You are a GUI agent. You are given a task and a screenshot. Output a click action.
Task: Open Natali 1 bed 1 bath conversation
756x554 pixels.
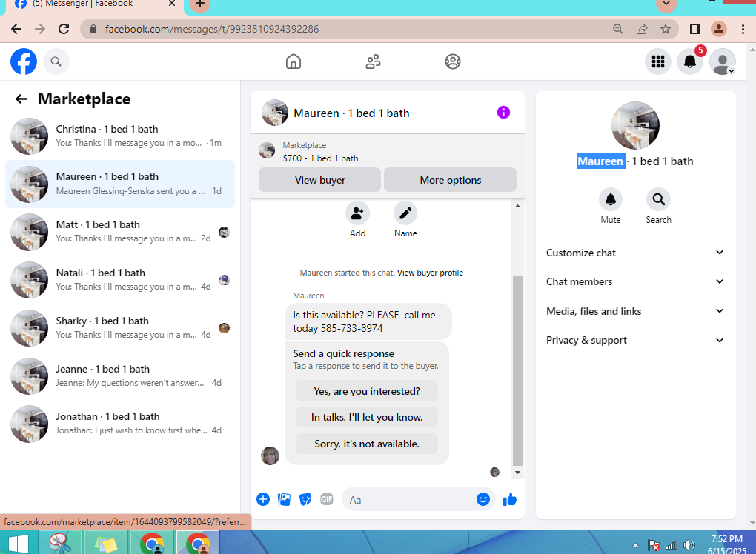click(120, 280)
